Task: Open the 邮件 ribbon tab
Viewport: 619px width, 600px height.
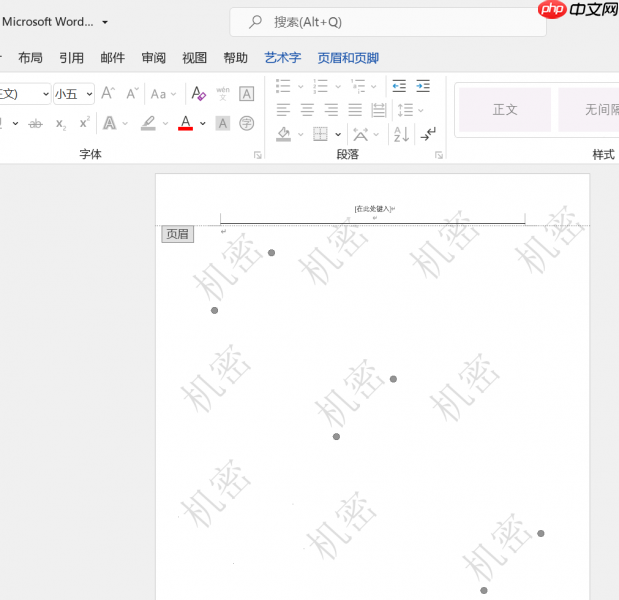Action: click(113, 58)
